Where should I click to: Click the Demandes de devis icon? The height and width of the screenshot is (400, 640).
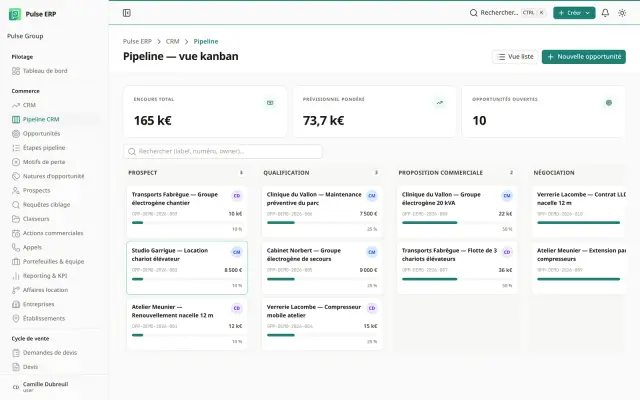pyautogui.click(x=16, y=353)
